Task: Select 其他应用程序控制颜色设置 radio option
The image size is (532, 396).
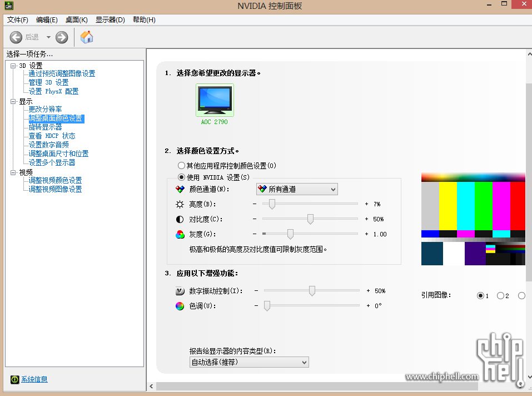Action: coord(182,166)
